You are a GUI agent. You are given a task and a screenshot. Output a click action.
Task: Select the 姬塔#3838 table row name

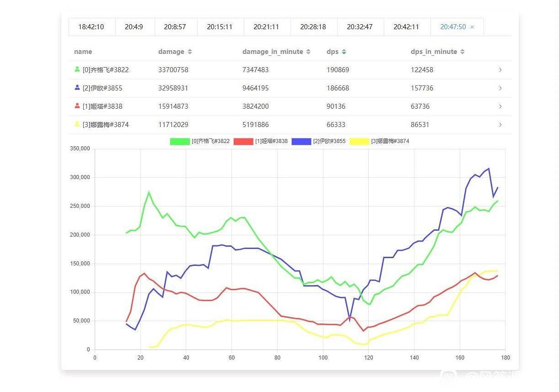(102, 106)
